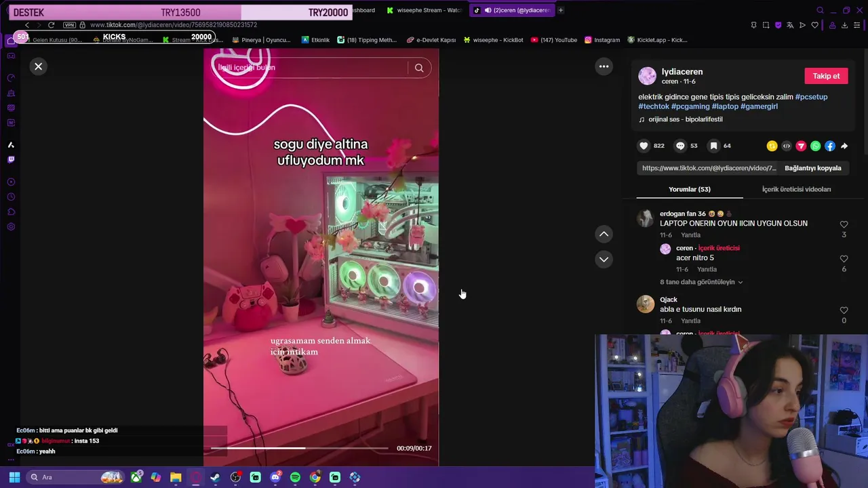The width and height of the screenshot is (868, 488).
Task: Open 'Pinerya | Oyuncu' bookmark
Action: tap(261, 40)
